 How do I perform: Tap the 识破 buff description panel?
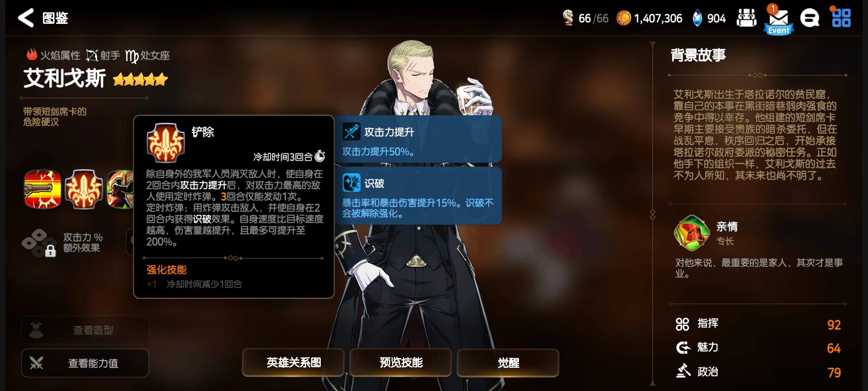[x=418, y=195]
